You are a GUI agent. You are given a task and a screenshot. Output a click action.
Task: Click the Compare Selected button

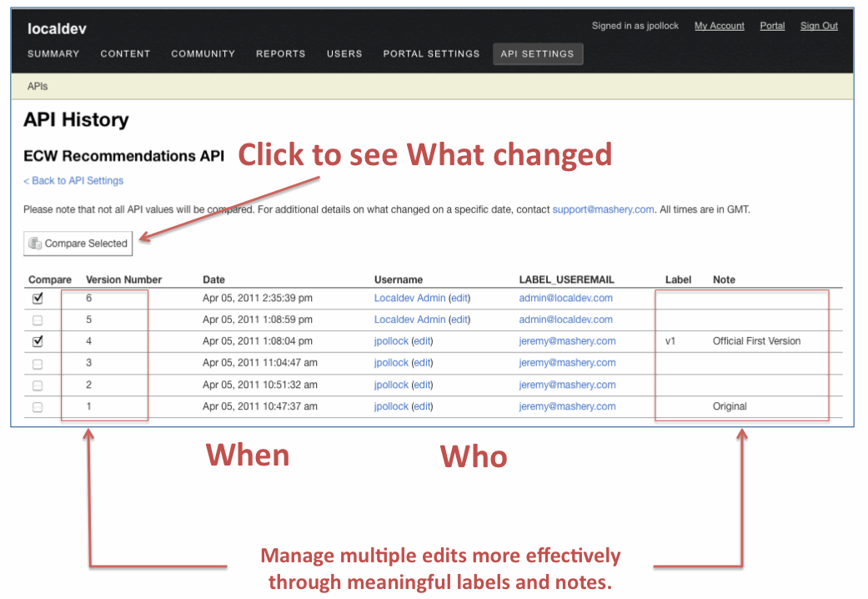[78, 244]
